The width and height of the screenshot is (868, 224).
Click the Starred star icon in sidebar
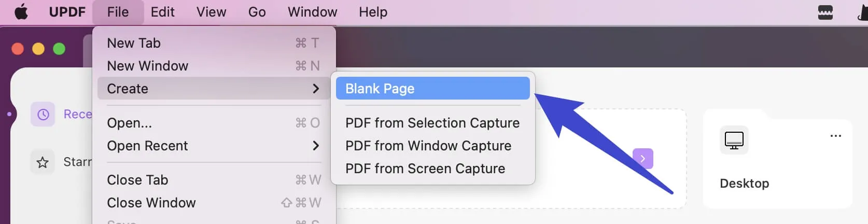(43, 162)
